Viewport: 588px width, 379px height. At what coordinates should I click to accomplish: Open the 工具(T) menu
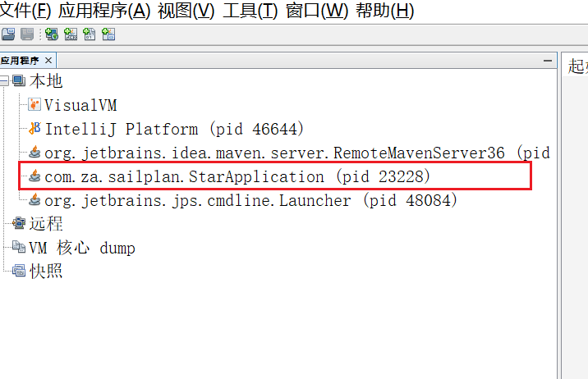(250, 11)
